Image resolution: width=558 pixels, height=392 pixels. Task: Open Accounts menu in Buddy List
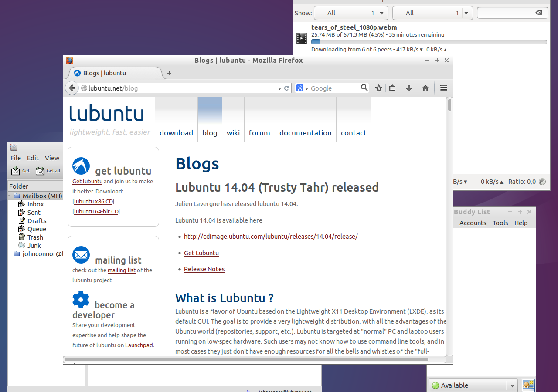(473, 223)
